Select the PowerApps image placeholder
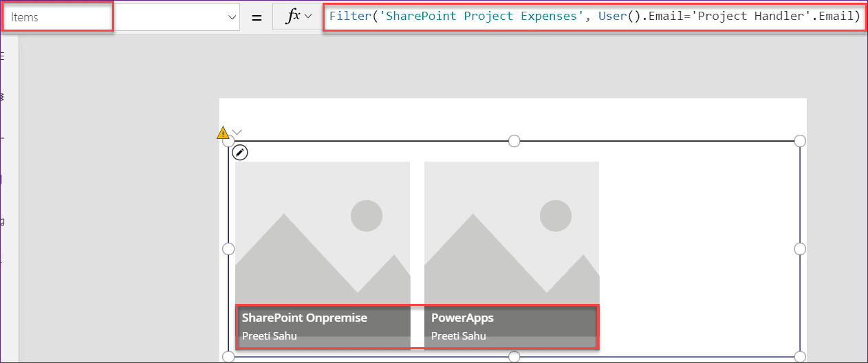868x363 pixels. point(512,234)
